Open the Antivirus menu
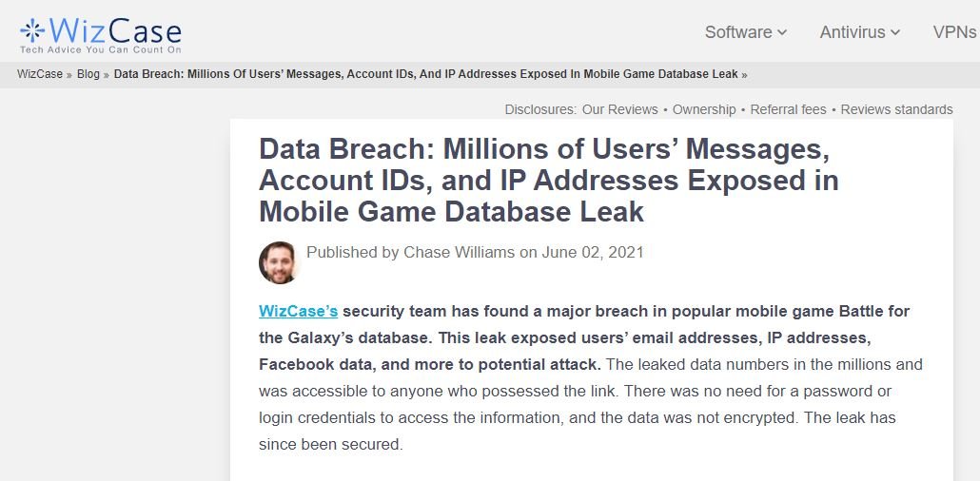This screenshot has width=980, height=481. click(860, 32)
